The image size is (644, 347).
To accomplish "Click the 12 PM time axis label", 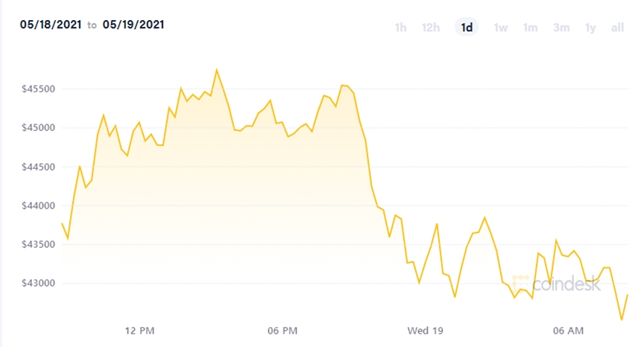I will (139, 330).
